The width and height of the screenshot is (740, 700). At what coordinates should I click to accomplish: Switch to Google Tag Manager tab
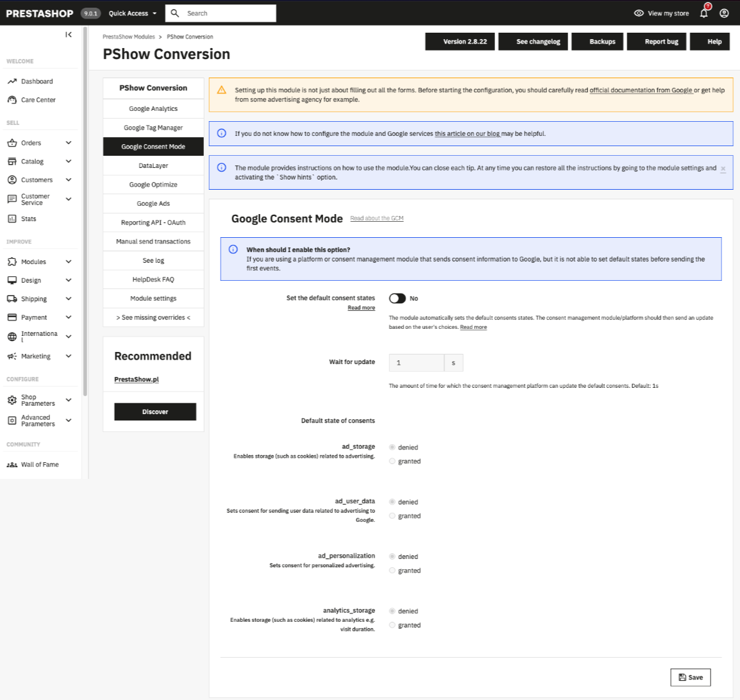pos(153,128)
